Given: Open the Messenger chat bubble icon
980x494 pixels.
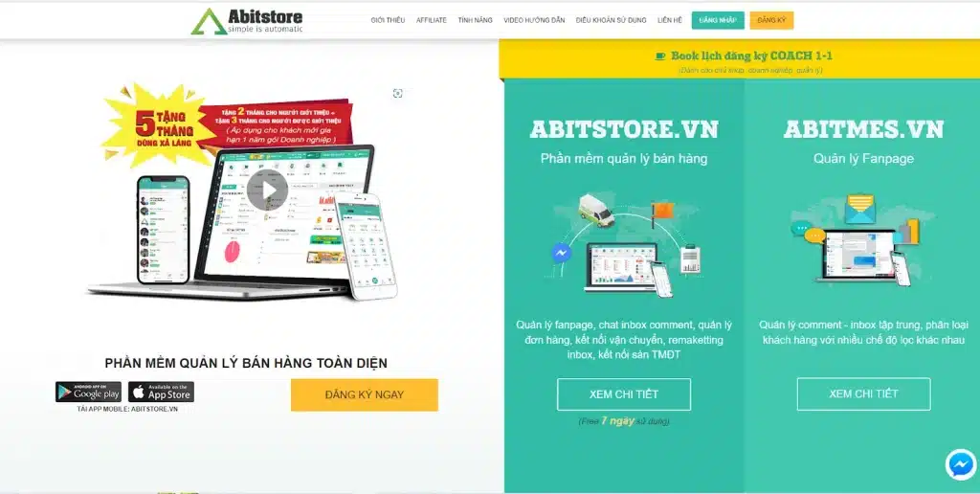Looking at the screenshot, I should (961, 464).
